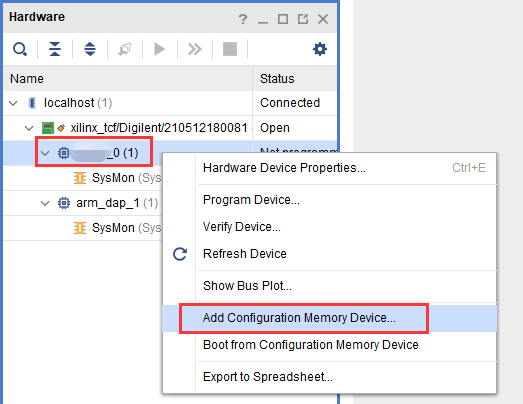Click the auto-connect target icon
The image size is (523, 404).
[125, 49]
